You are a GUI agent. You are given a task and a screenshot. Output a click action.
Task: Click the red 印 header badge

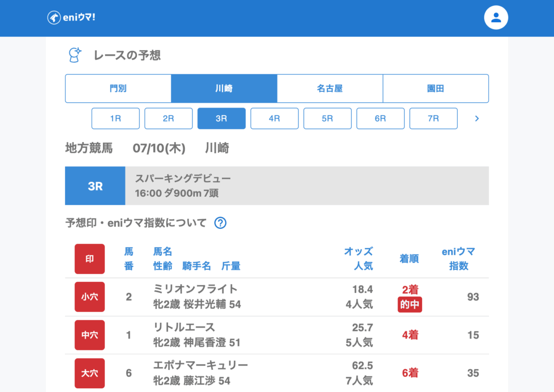click(x=90, y=258)
